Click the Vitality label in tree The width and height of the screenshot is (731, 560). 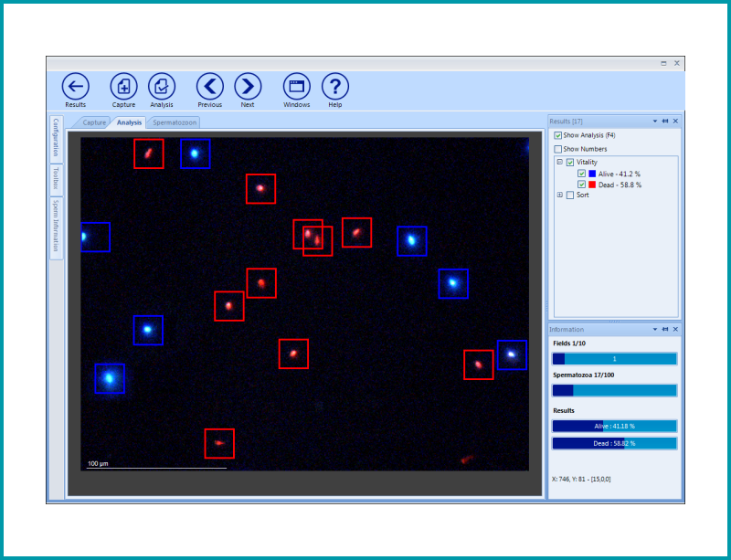click(x=587, y=163)
